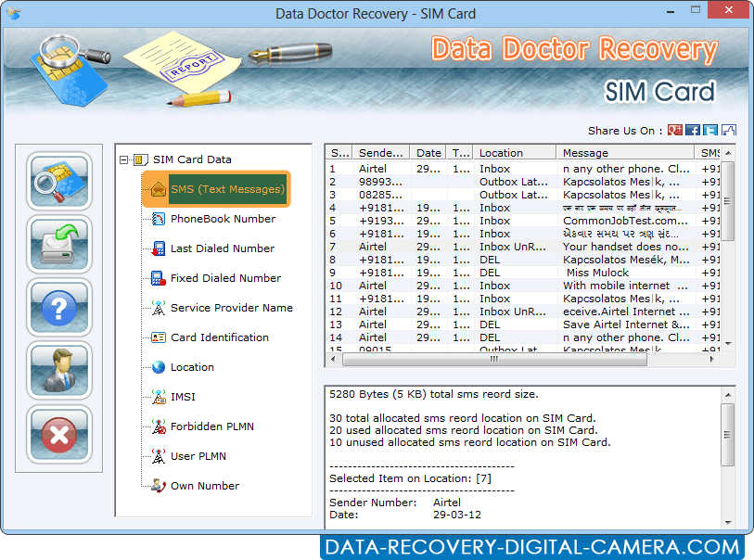This screenshot has height=560, width=754.
Task: Click the Card Identification card icon
Action: click(x=159, y=337)
